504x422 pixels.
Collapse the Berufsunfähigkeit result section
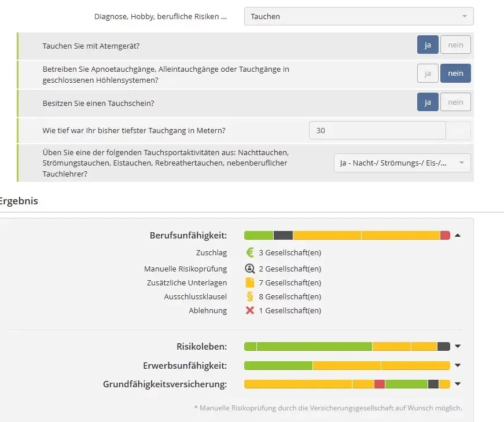click(x=458, y=236)
